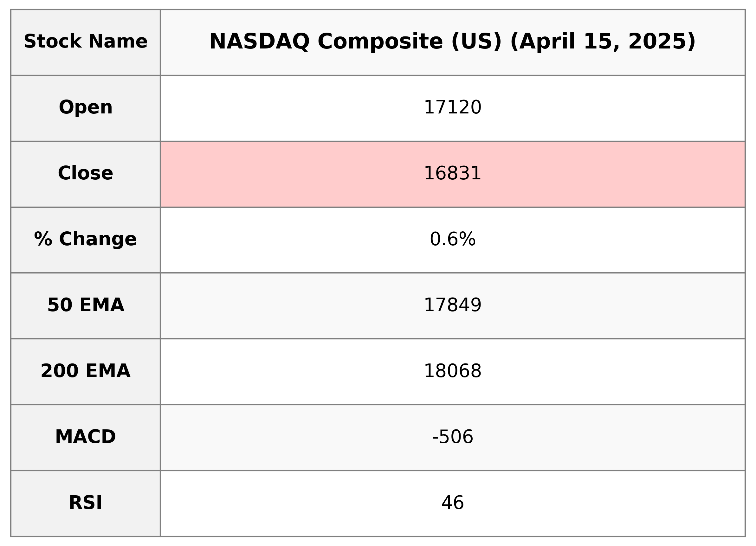Select the Open row label

pos(86,108)
